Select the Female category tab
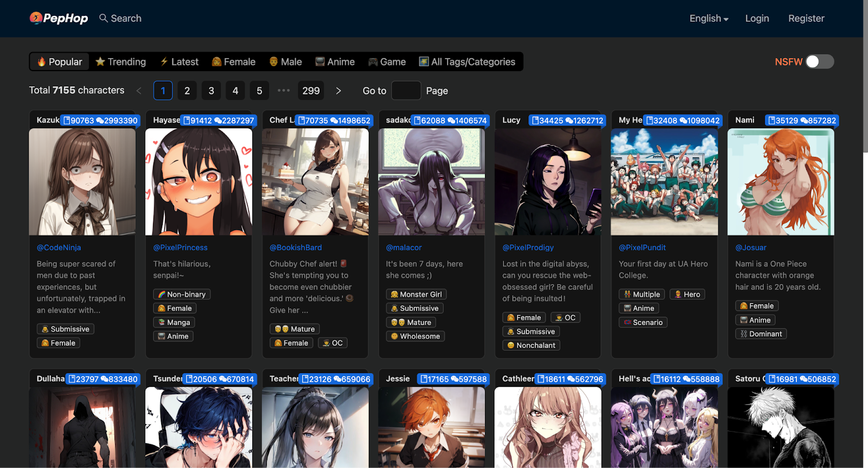The image size is (868, 468). point(233,62)
